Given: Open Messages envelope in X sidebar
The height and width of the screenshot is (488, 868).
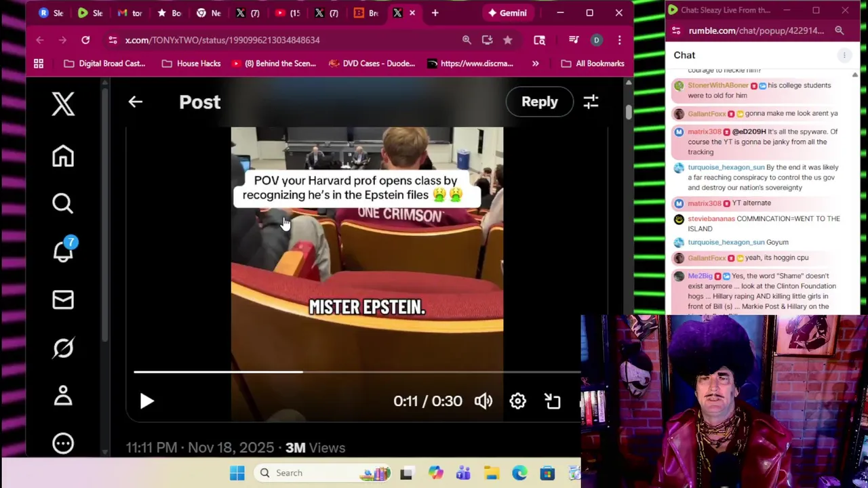Looking at the screenshot, I should pos(63,300).
